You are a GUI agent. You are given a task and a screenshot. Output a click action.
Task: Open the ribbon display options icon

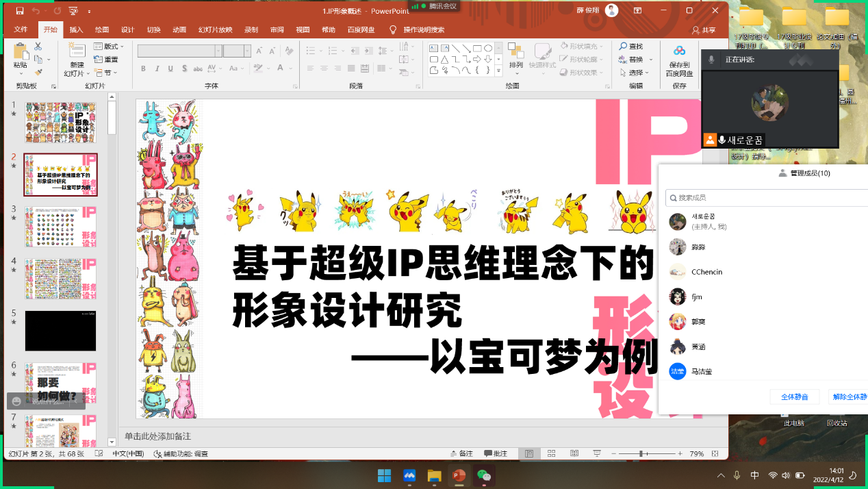[x=637, y=11]
